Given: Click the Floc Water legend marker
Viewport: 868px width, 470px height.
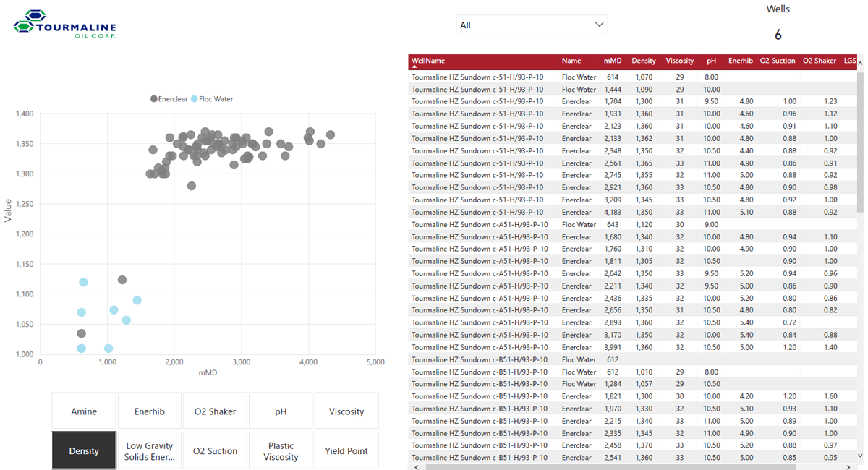Looking at the screenshot, I should (195, 99).
